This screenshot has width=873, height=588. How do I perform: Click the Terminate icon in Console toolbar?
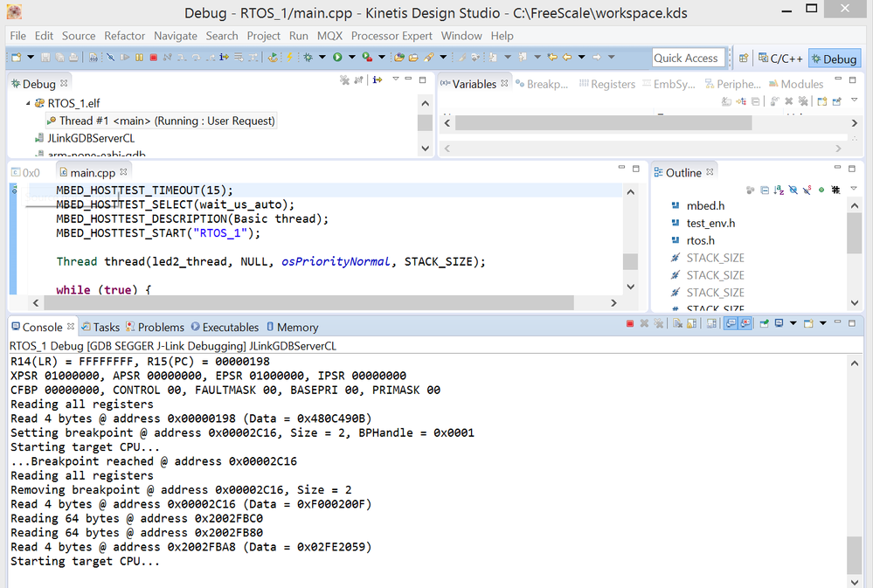(629, 324)
